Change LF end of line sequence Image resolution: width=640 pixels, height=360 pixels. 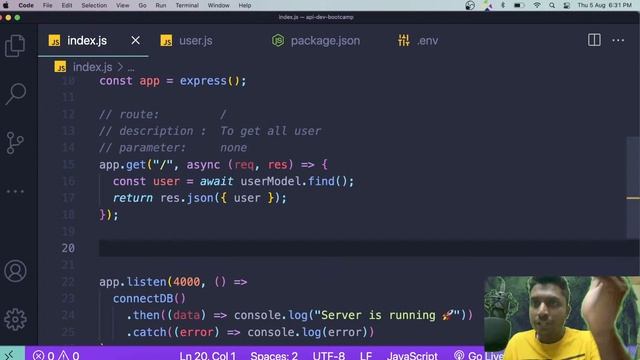click(366, 356)
